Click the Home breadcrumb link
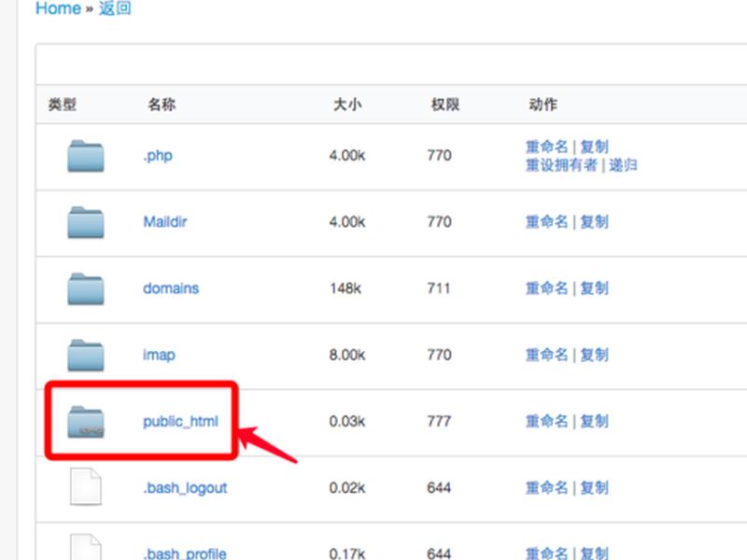 (x=58, y=8)
